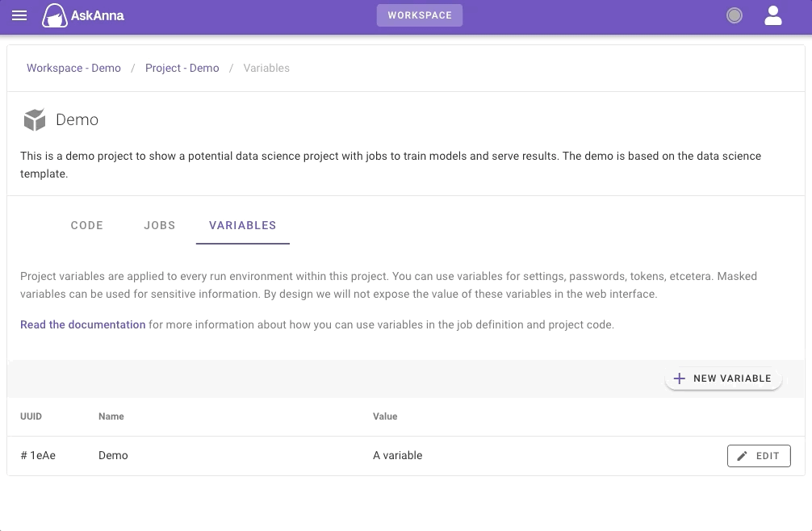Open the hamburger navigation menu
Viewport: 812px width, 531px height.
coord(19,15)
